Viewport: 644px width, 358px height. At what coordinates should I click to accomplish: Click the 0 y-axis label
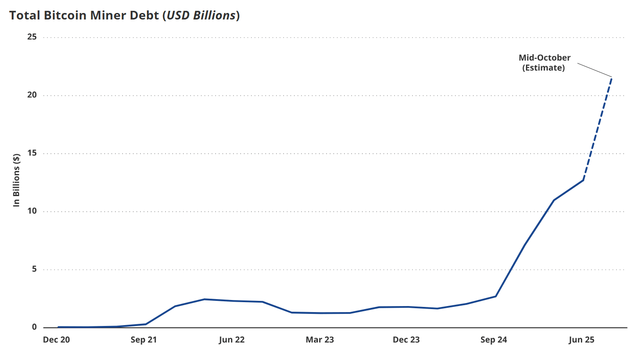tap(34, 327)
